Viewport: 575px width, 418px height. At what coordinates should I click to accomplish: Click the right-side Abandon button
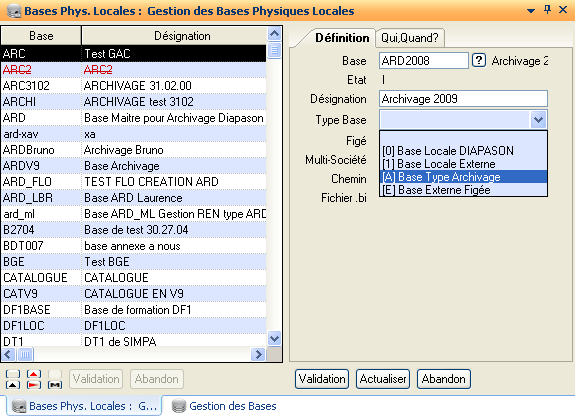(444, 379)
